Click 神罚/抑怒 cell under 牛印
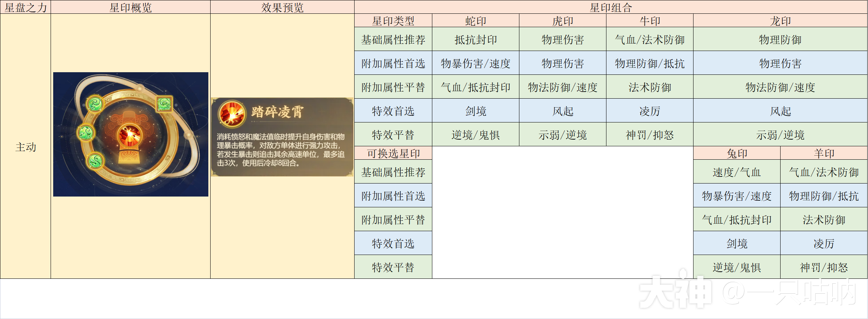This screenshot has height=319, width=868. 650,135
